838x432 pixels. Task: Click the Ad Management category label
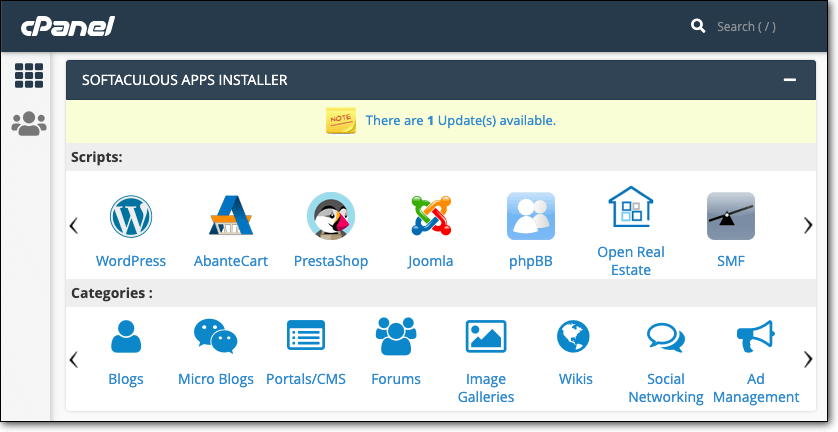click(756, 388)
